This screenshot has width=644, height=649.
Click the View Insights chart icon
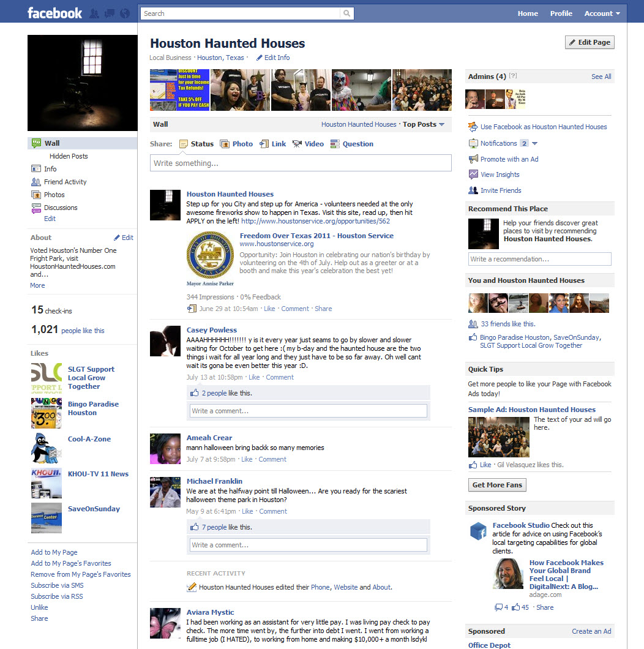pos(473,174)
